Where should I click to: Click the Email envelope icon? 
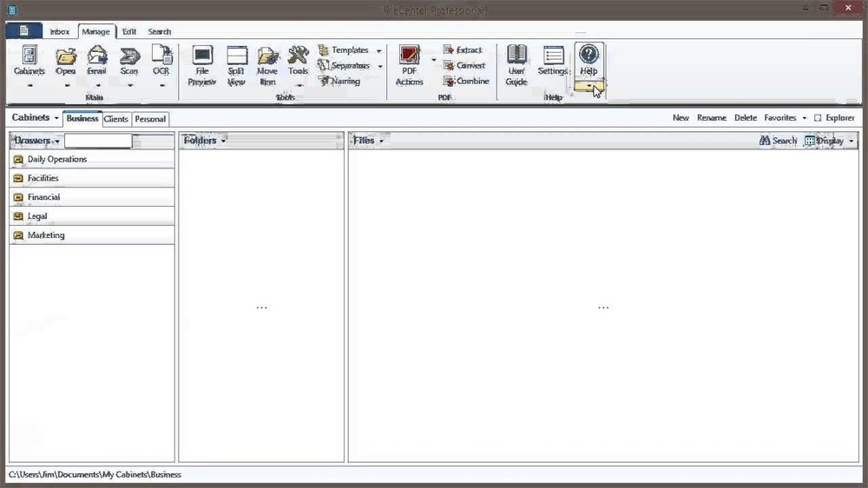click(97, 56)
